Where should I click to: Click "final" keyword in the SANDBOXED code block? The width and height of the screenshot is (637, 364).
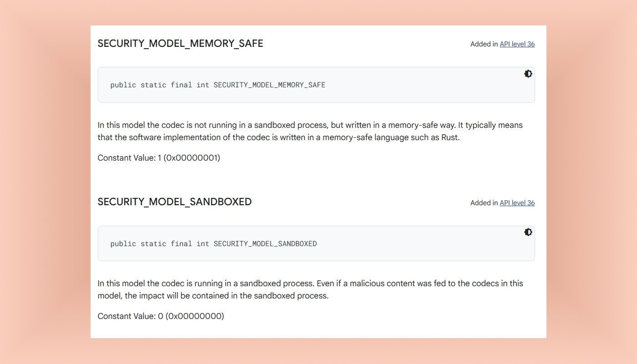pyautogui.click(x=181, y=244)
